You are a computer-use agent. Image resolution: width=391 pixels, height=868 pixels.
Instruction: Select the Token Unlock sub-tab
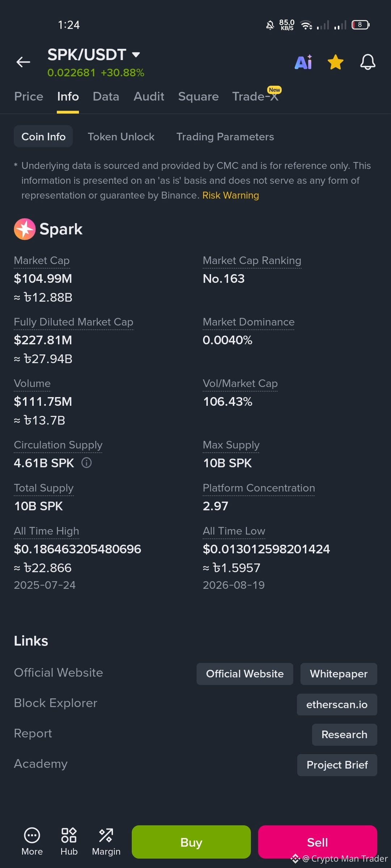pos(121,137)
